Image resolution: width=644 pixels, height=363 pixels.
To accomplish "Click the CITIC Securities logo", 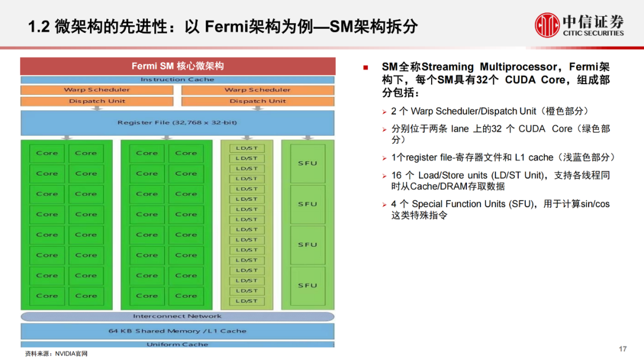I will (579, 25).
